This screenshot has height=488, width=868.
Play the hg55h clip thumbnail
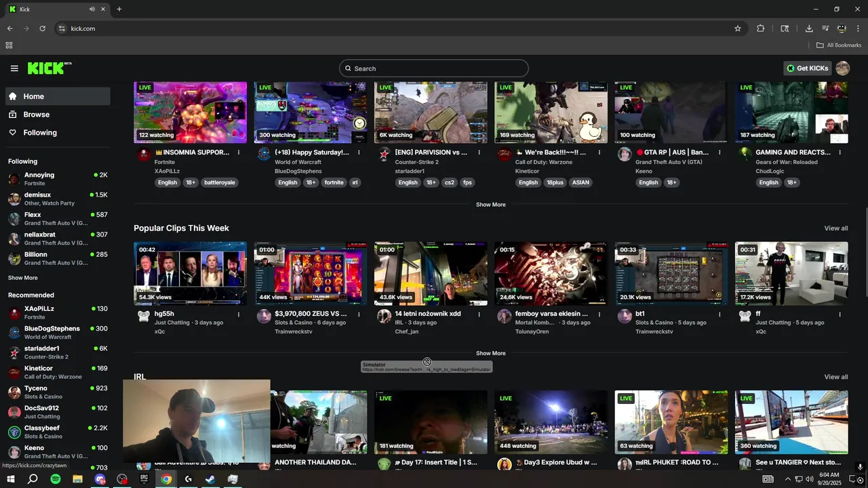pos(191,274)
